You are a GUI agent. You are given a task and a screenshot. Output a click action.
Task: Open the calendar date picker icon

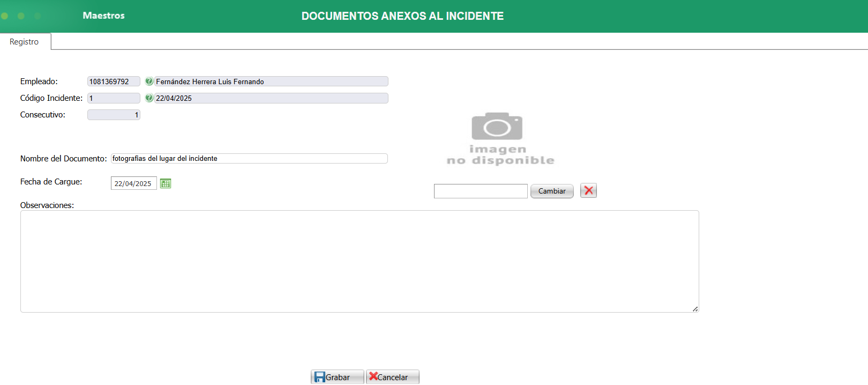(166, 183)
